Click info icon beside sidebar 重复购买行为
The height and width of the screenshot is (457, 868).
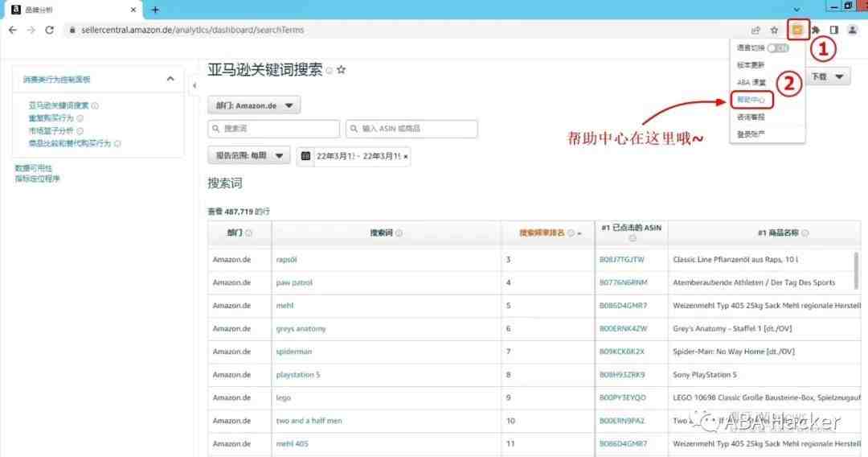click(x=80, y=118)
